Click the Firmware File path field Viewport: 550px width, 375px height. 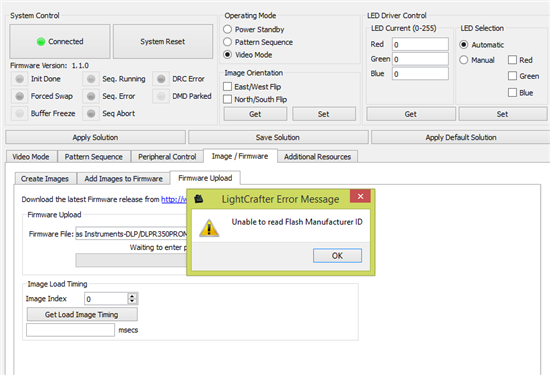coord(131,234)
